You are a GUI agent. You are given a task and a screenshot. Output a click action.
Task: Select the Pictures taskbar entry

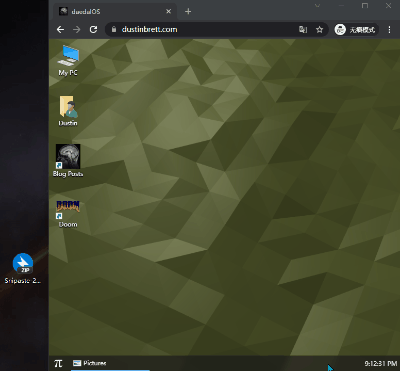110,363
